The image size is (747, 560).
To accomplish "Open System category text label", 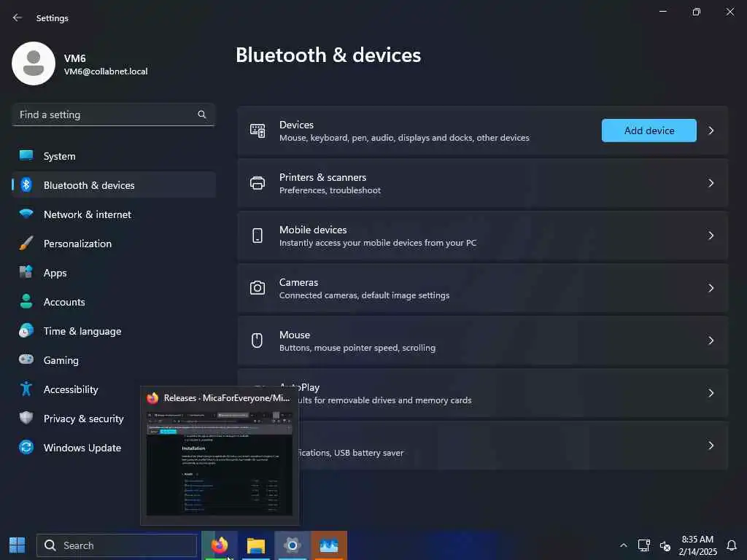I will coord(60,156).
